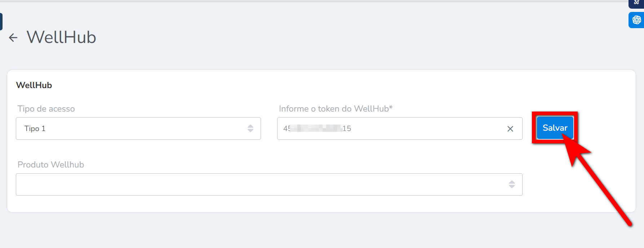644x248 pixels.
Task: Select the 'Tipo 1' value text
Action: coord(35,129)
